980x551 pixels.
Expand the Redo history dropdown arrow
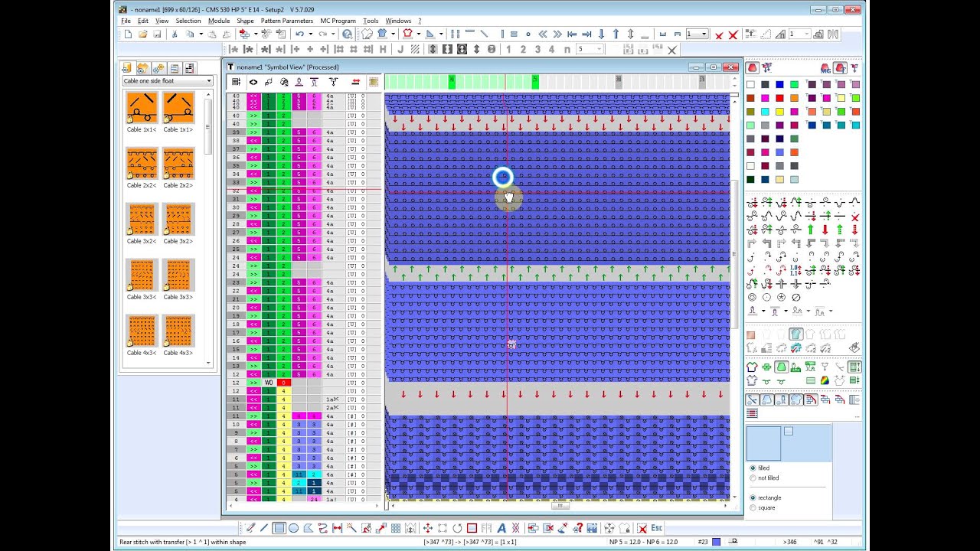[333, 34]
